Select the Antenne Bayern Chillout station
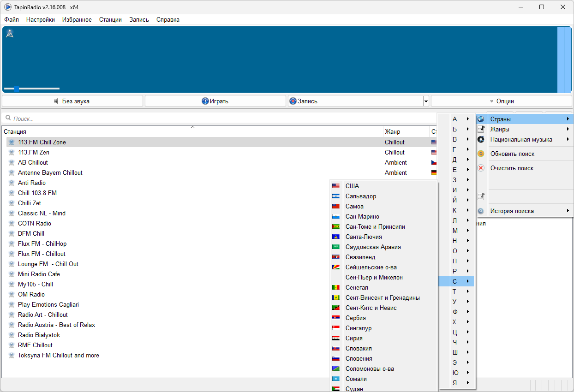The height and width of the screenshot is (392, 574). tap(50, 172)
